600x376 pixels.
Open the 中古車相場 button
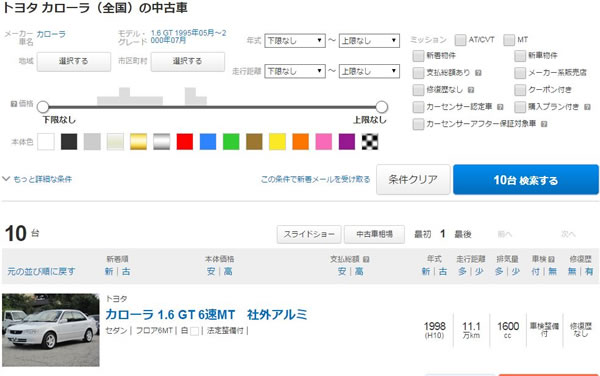[x=374, y=234]
